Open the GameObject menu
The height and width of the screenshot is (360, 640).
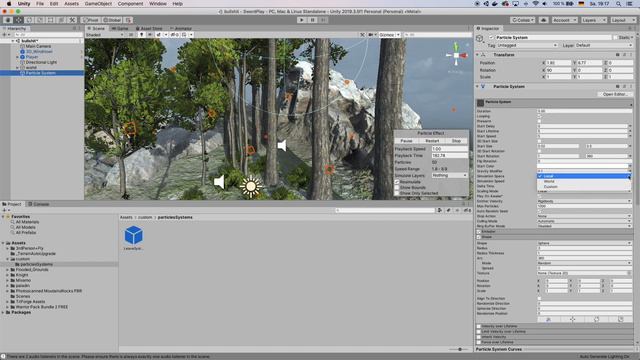pos(98,4)
